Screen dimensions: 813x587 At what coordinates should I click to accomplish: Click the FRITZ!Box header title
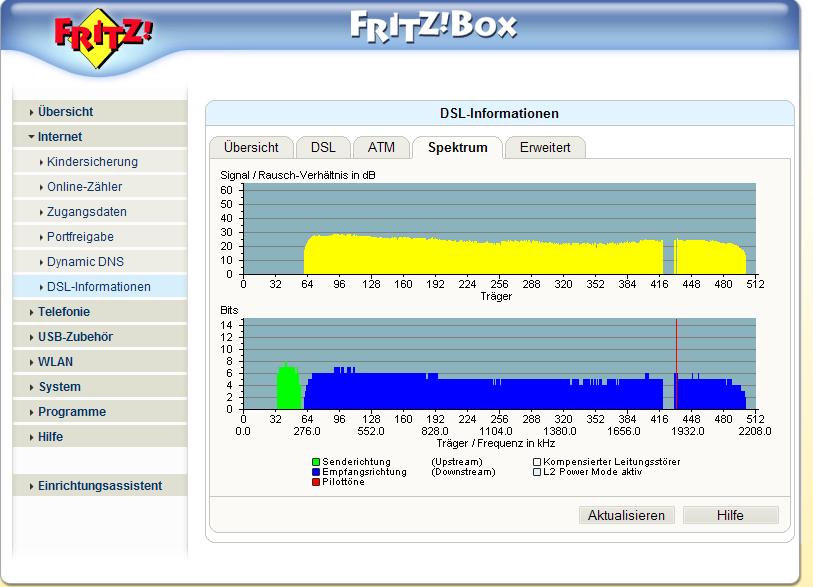click(433, 27)
